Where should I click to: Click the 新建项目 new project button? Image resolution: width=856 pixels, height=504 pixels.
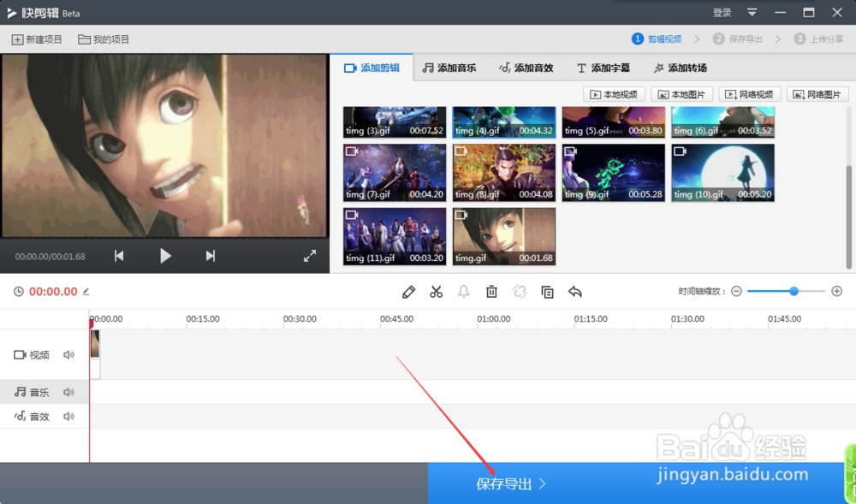[37, 39]
